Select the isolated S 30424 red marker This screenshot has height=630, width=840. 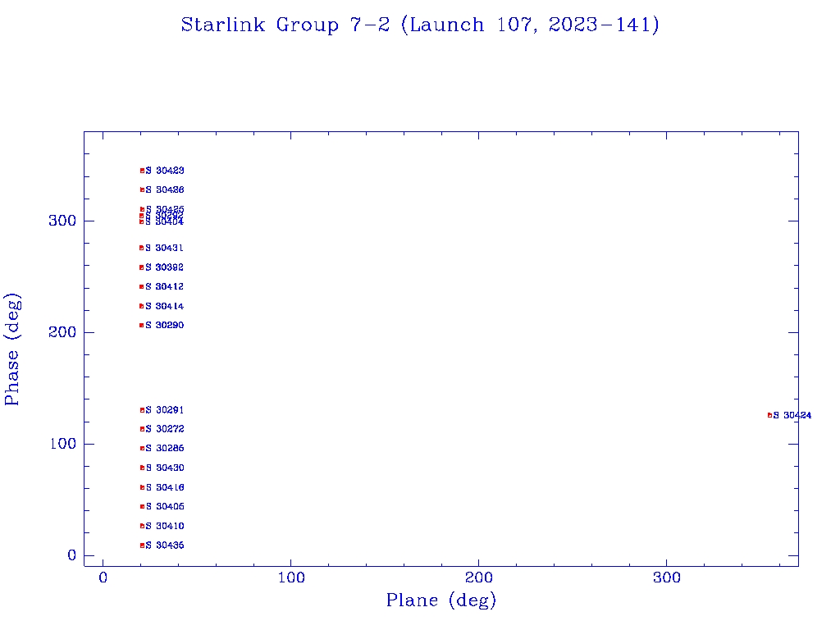pyautogui.click(x=769, y=415)
